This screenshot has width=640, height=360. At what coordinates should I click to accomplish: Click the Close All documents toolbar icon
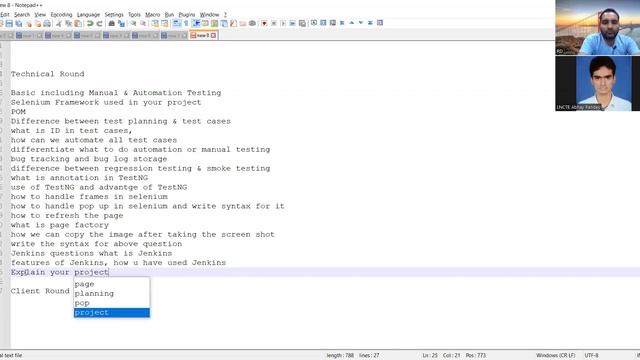pyautogui.click(x=38, y=23)
